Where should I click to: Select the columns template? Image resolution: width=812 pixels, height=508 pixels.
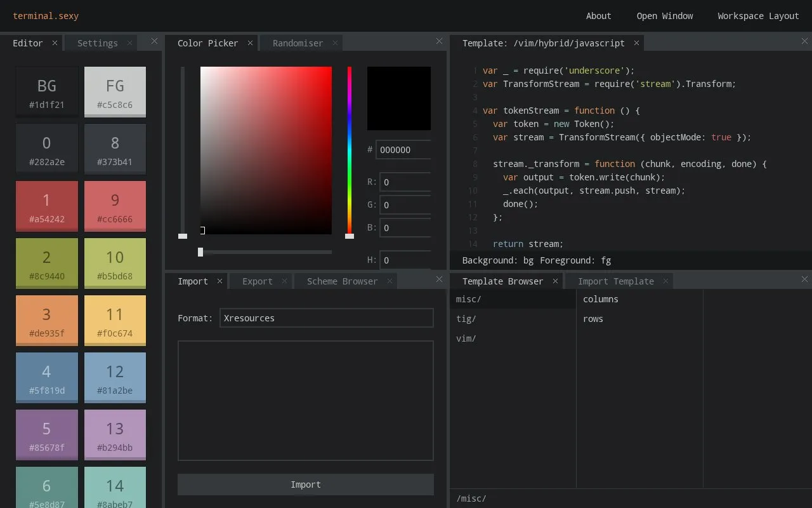639,299
